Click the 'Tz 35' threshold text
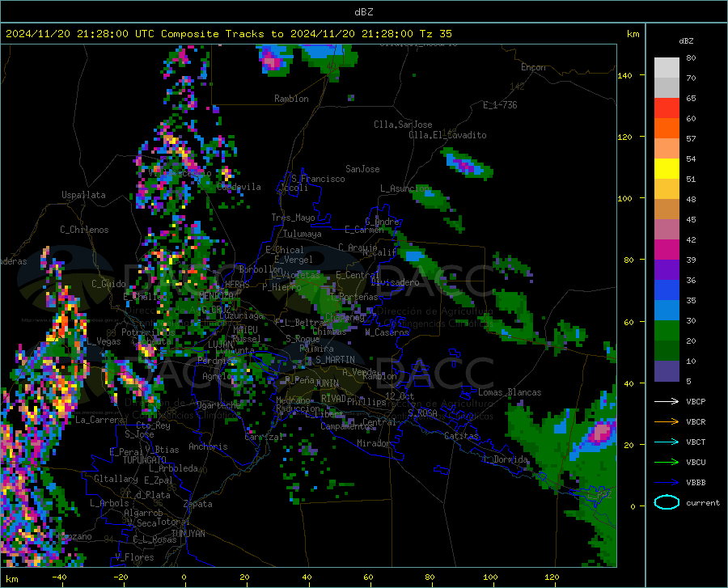This screenshot has width=728, height=588. pos(435,34)
